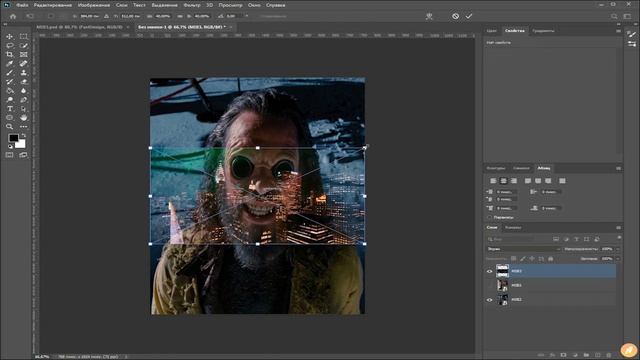Viewport: 640px width, 360px height.
Task: Switch to the Свойства panel tab
Action: (x=514, y=31)
